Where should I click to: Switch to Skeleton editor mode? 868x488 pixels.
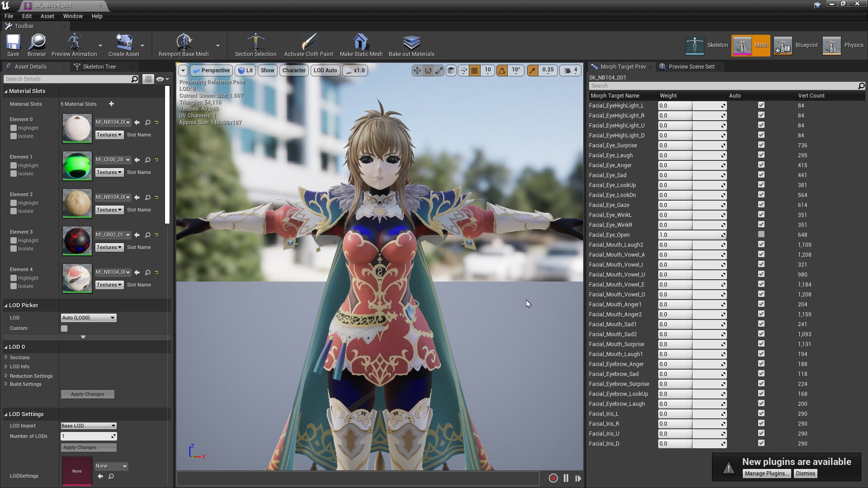pyautogui.click(x=707, y=45)
